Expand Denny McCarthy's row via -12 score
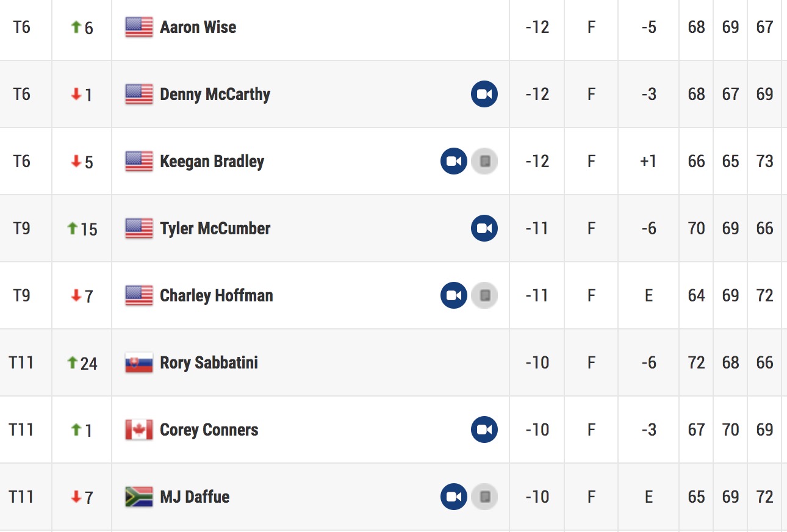Viewport: 787px width, 532px height. coord(537,94)
